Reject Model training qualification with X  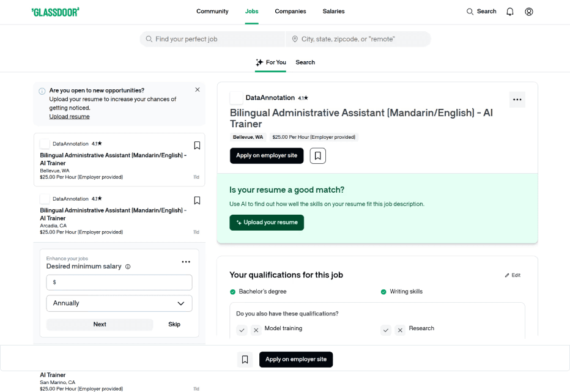(256, 330)
